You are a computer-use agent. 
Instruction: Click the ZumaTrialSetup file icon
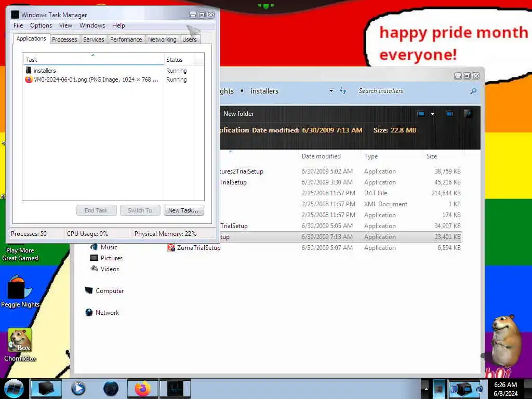pyautogui.click(x=171, y=248)
